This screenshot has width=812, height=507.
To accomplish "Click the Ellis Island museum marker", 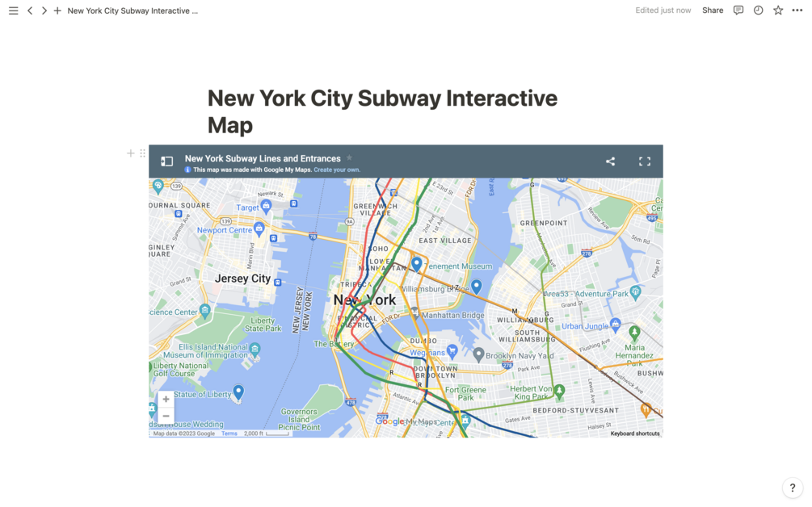I will tap(255, 350).
